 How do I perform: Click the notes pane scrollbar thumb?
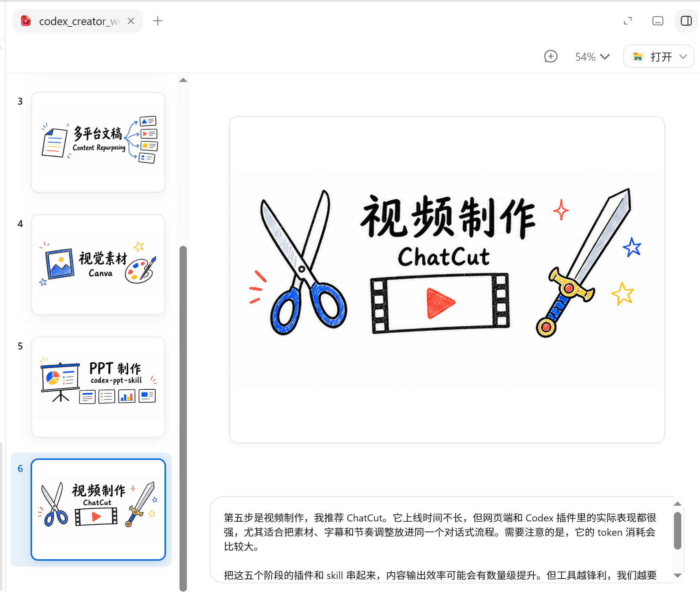click(678, 530)
